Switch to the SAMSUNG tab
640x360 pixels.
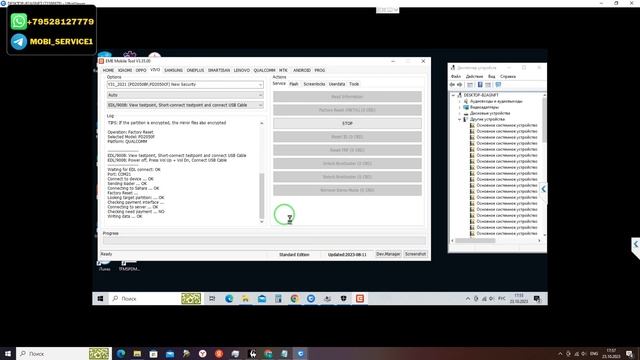coord(173,70)
